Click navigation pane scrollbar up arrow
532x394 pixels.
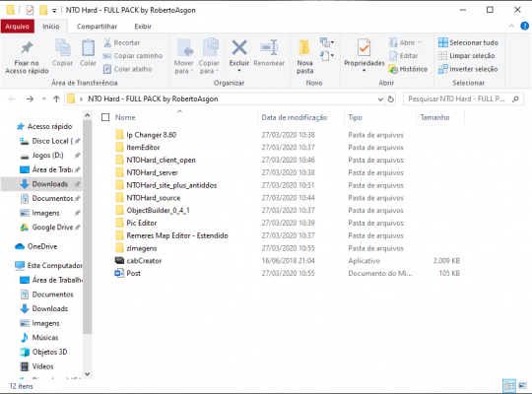[88, 115]
